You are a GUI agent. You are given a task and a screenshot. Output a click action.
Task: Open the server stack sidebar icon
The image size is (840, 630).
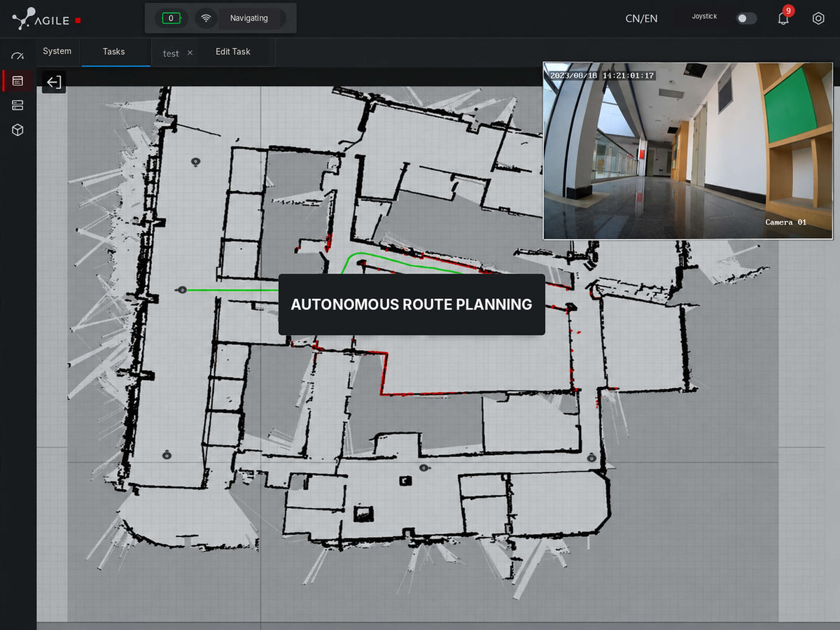pyautogui.click(x=18, y=105)
